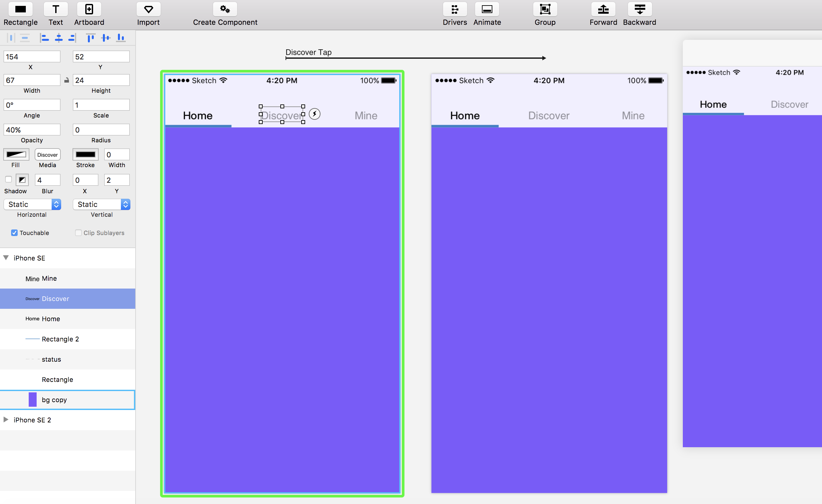Distribute layers horizontally

[x=11, y=38]
